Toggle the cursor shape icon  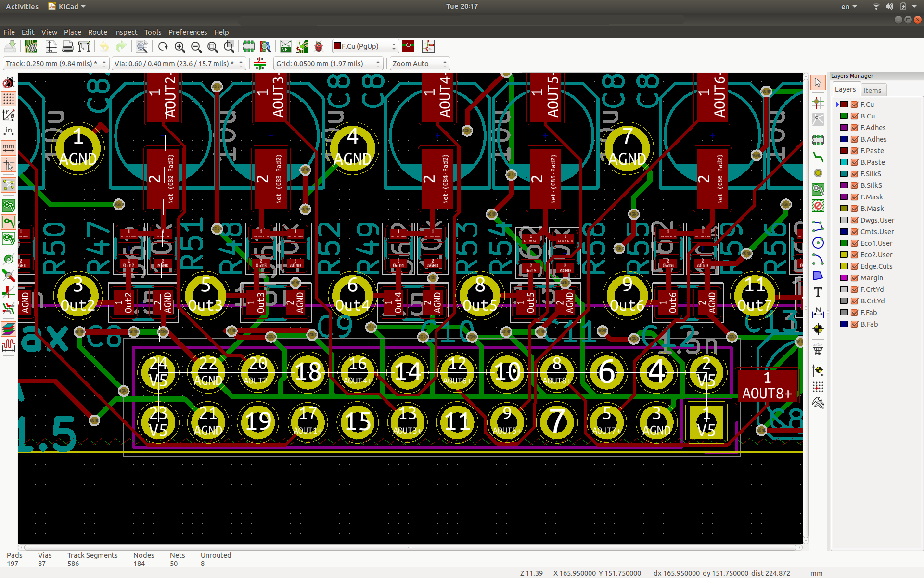coord(9,164)
